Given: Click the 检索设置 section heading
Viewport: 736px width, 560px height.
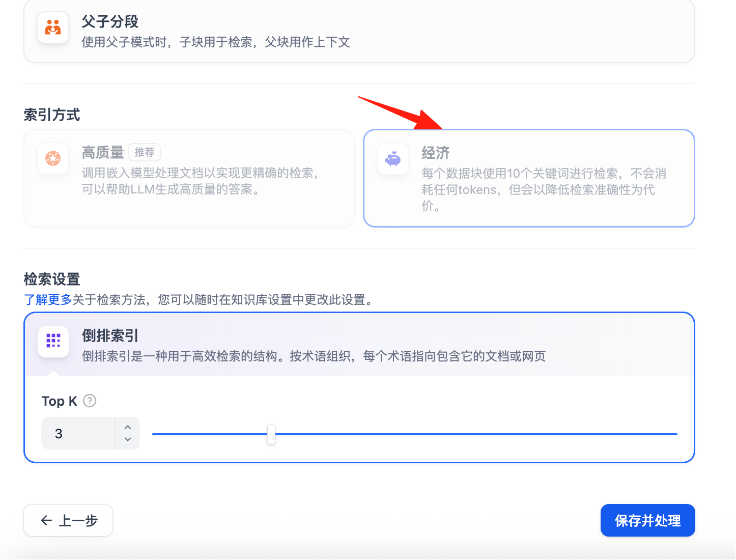Looking at the screenshot, I should [52, 279].
